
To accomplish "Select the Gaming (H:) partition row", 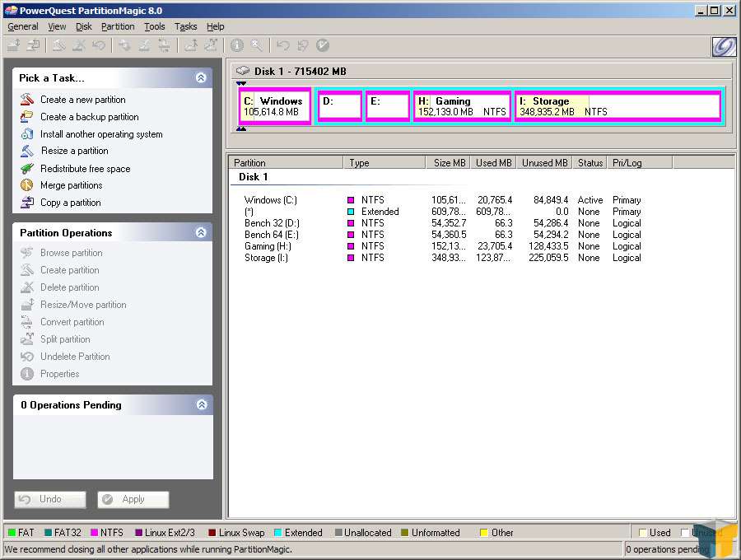I will click(442, 245).
